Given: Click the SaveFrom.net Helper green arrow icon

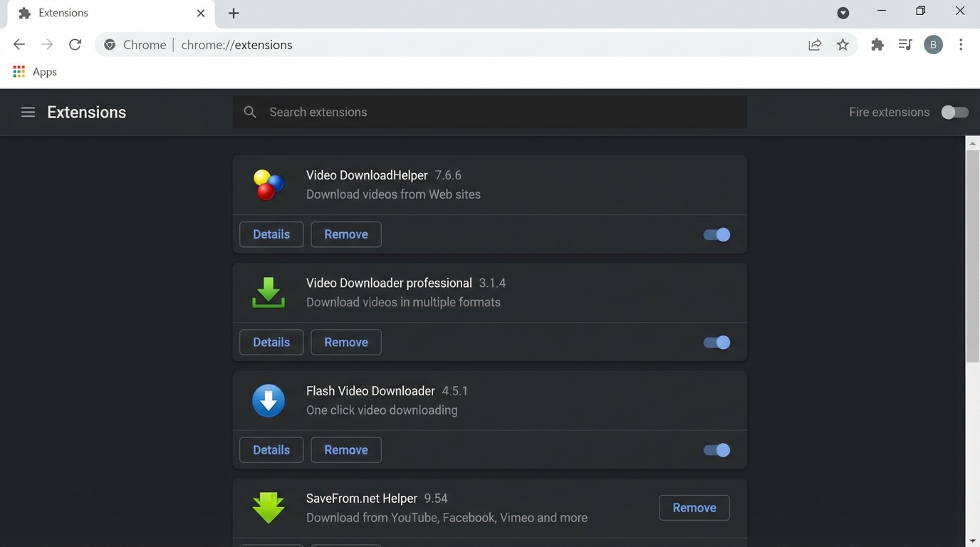Looking at the screenshot, I should click(268, 507).
